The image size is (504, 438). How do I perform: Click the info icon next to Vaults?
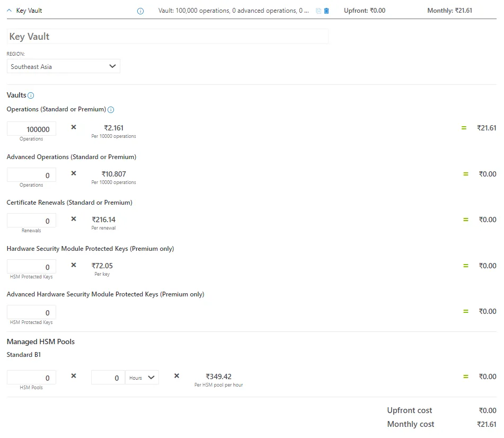(x=31, y=95)
